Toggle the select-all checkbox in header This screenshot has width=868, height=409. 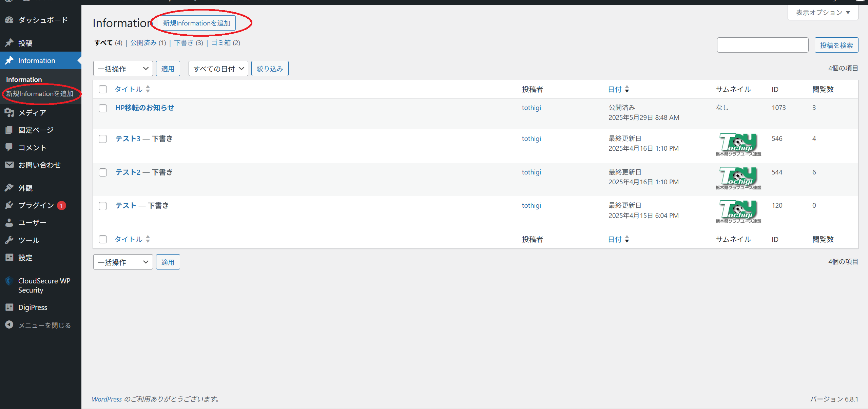pos(103,89)
